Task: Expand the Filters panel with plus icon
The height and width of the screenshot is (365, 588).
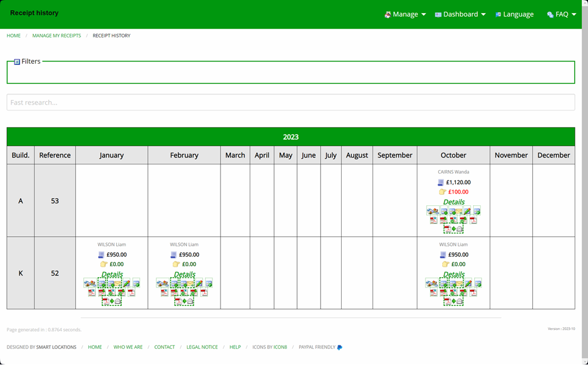Action: [x=17, y=62]
